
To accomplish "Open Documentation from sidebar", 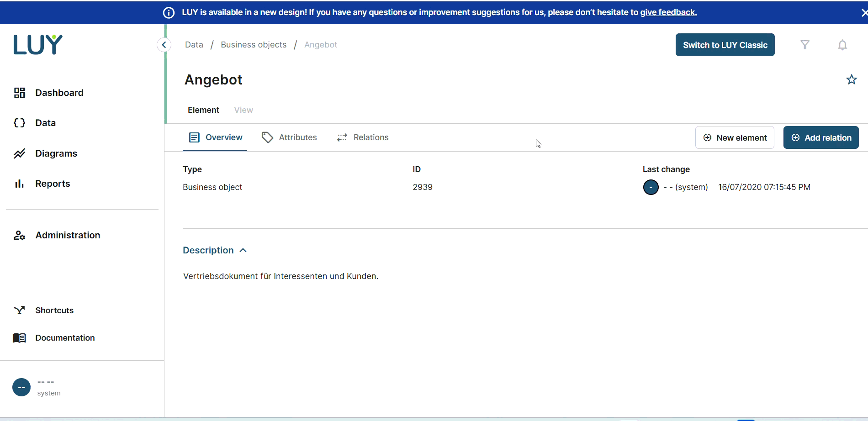I will click(65, 338).
